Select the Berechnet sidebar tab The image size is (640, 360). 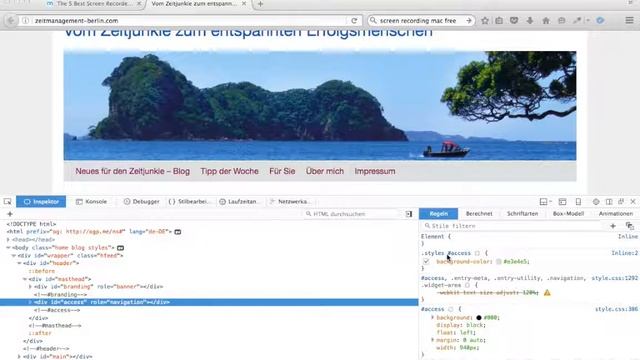tap(479, 214)
